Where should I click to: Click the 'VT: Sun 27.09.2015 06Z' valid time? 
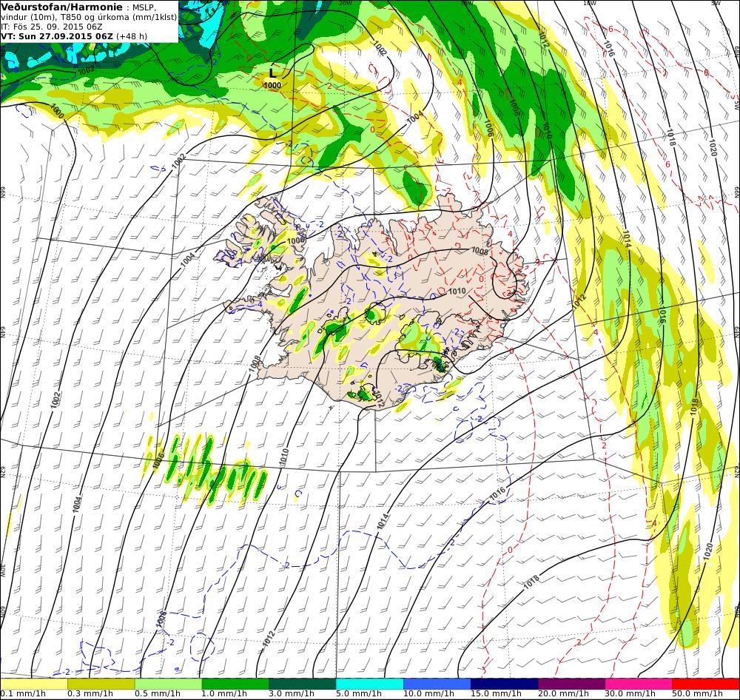pyautogui.click(x=57, y=36)
